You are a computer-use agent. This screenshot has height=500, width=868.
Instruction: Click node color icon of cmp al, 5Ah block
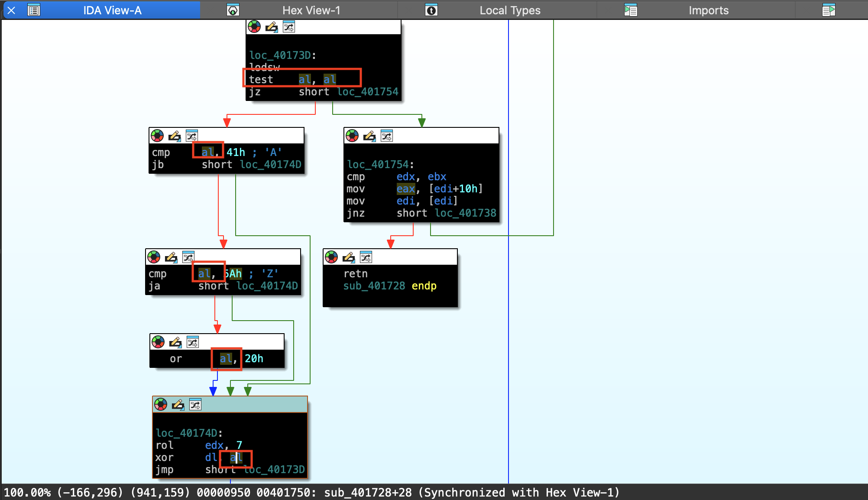[x=154, y=257]
